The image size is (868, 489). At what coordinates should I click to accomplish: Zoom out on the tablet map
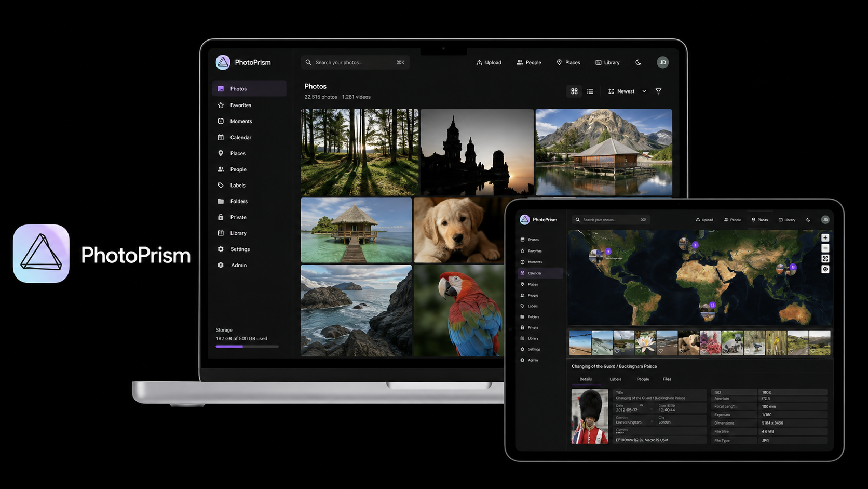(x=825, y=248)
